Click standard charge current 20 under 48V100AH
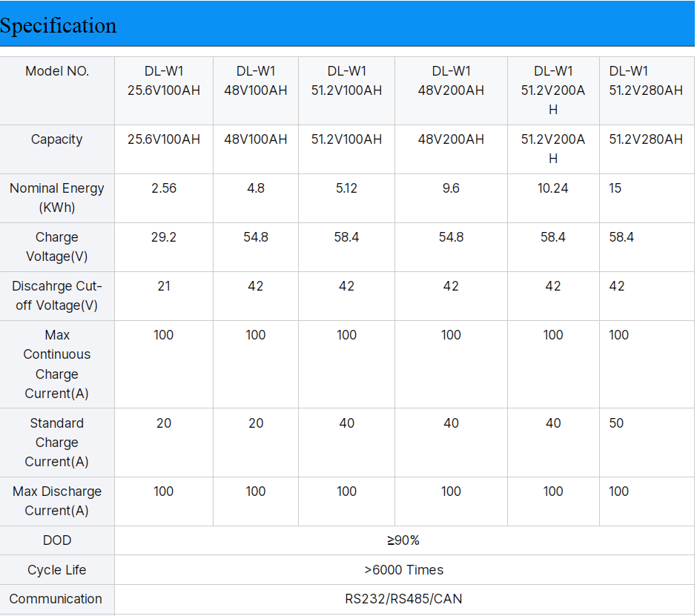 pyautogui.click(x=256, y=423)
